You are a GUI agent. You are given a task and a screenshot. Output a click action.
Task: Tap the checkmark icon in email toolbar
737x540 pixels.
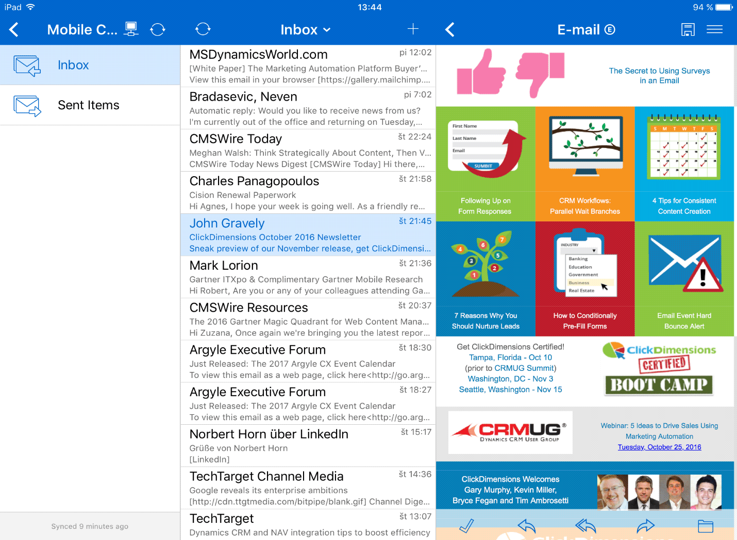pos(466,525)
